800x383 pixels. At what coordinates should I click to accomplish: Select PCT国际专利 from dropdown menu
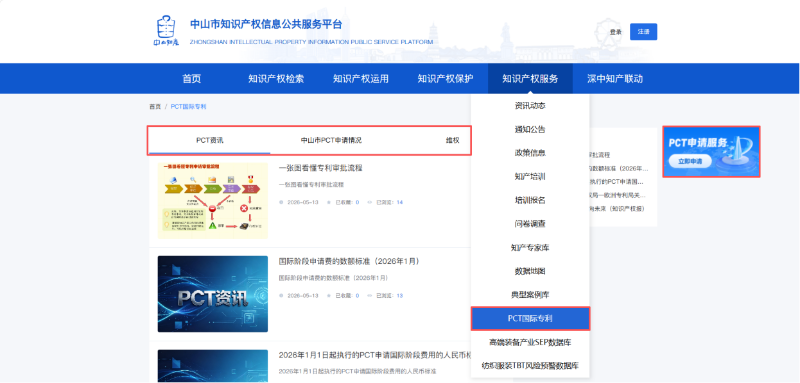(530, 319)
